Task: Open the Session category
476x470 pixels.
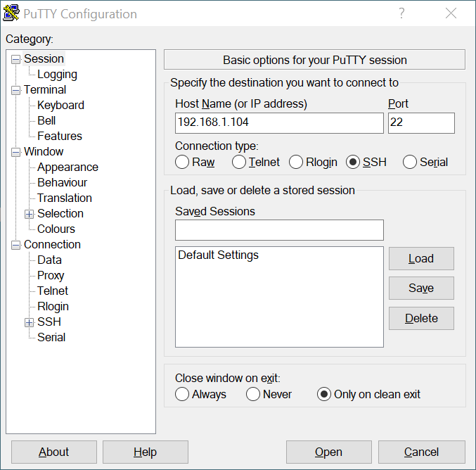Action: pyautogui.click(x=44, y=58)
